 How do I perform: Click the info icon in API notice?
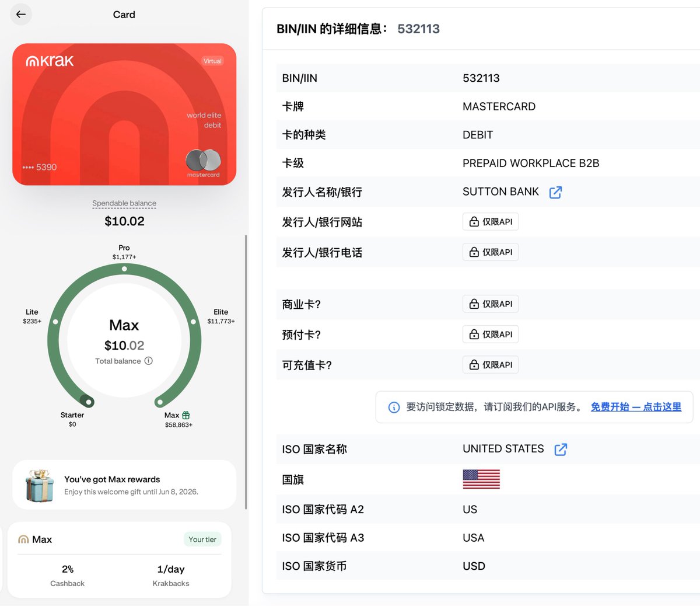click(x=394, y=408)
